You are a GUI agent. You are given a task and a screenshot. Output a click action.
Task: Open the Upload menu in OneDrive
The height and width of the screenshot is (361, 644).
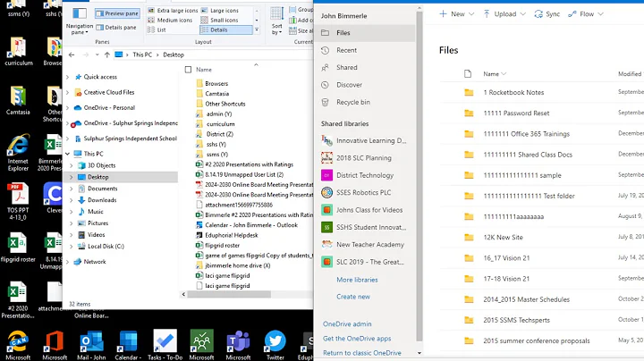[x=504, y=14]
